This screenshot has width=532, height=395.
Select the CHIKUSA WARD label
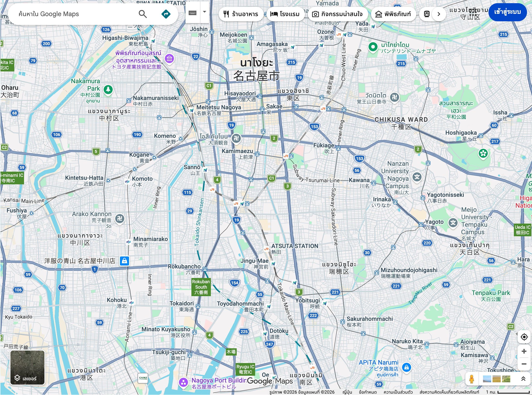click(x=401, y=119)
